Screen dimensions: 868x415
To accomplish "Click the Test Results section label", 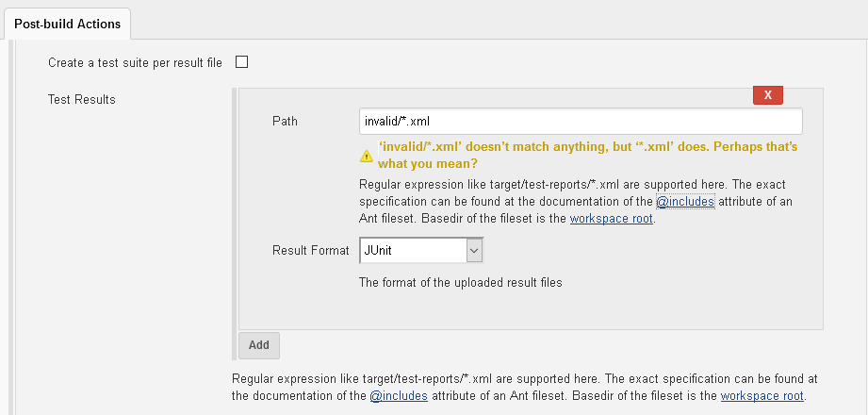I will [x=82, y=99].
